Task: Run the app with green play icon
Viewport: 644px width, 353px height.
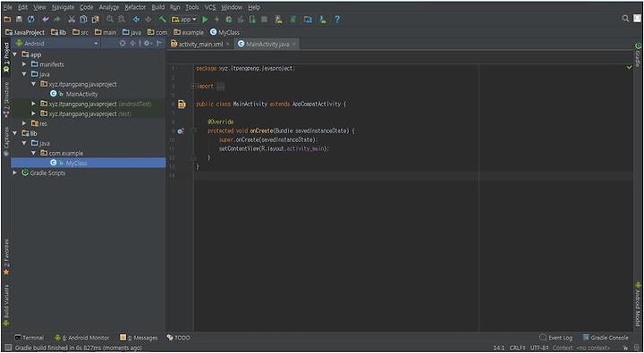Action: tap(205, 20)
